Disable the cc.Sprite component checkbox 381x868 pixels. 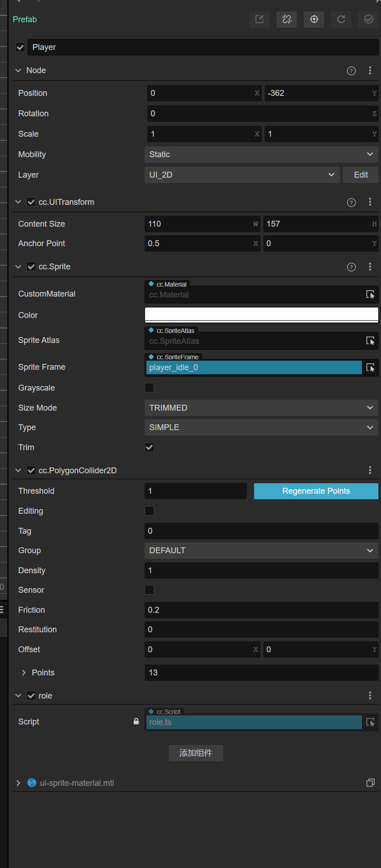pos(31,267)
